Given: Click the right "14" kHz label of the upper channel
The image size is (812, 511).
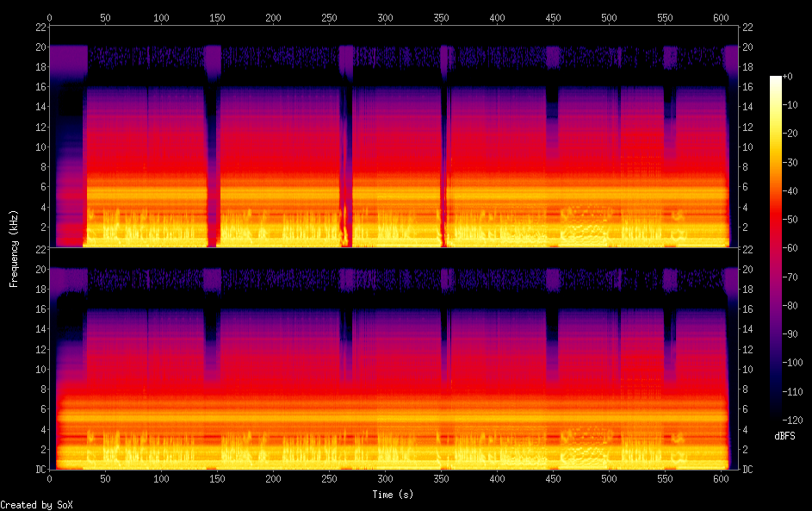Looking at the screenshot, I should click(x=747, y=107).
